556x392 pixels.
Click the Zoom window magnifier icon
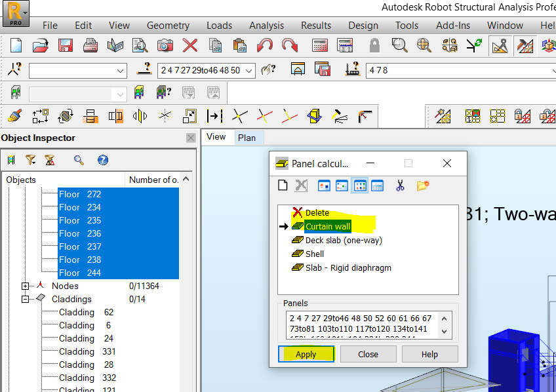(x=399, y=45)
